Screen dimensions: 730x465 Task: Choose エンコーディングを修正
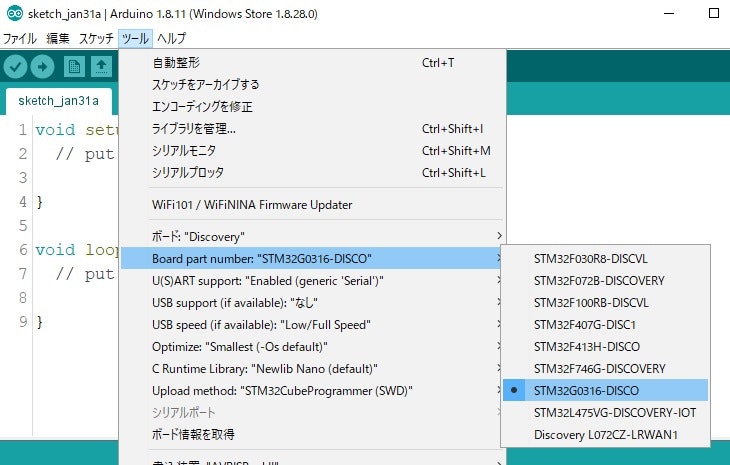click(313, 107)
